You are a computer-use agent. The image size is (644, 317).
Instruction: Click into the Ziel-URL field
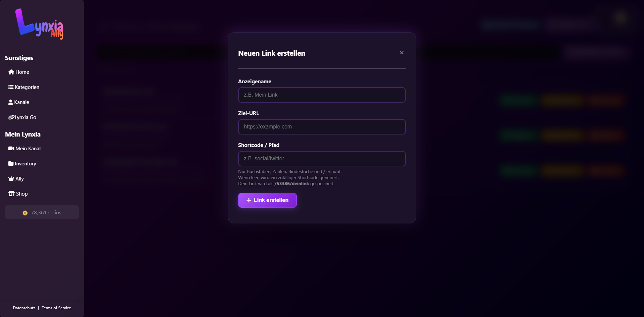[322, 127]
